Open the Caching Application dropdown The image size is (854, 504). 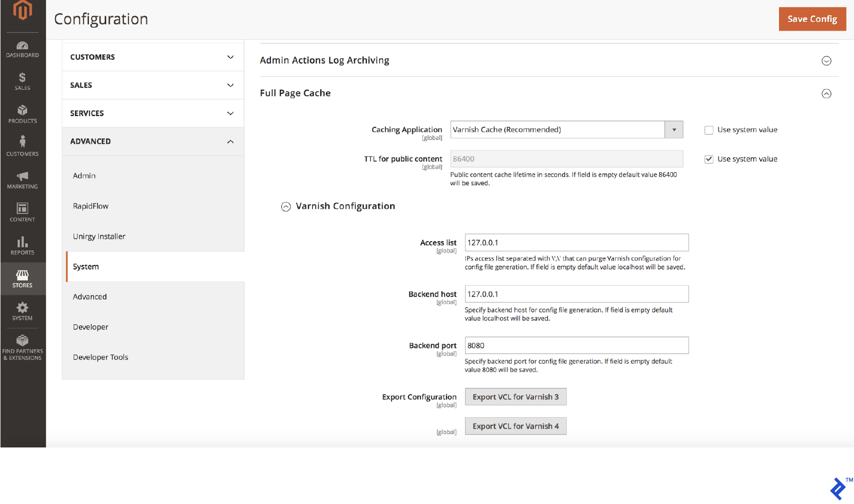674,129
